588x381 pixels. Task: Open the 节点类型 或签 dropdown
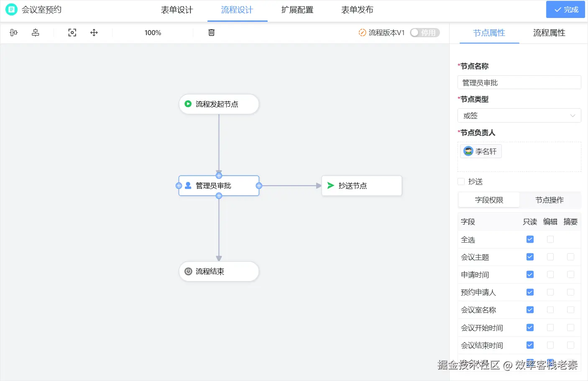coord(519,115)
